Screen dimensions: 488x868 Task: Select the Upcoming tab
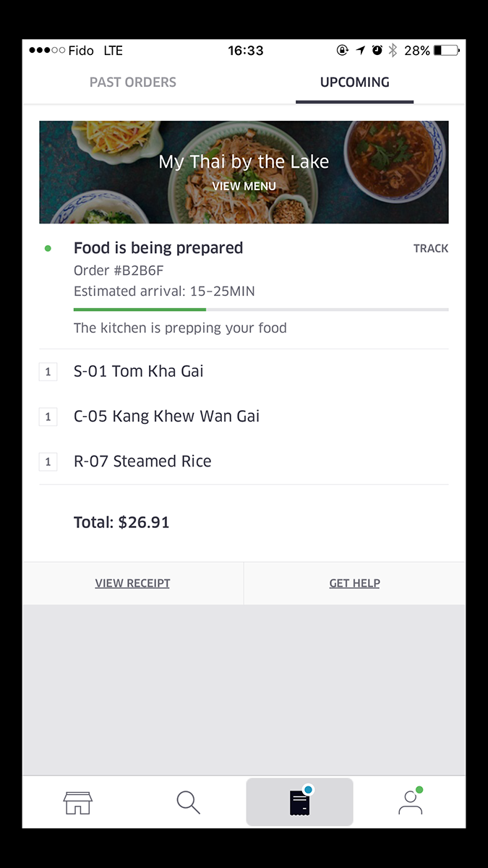pyautogui.click(x=355, y=82)
